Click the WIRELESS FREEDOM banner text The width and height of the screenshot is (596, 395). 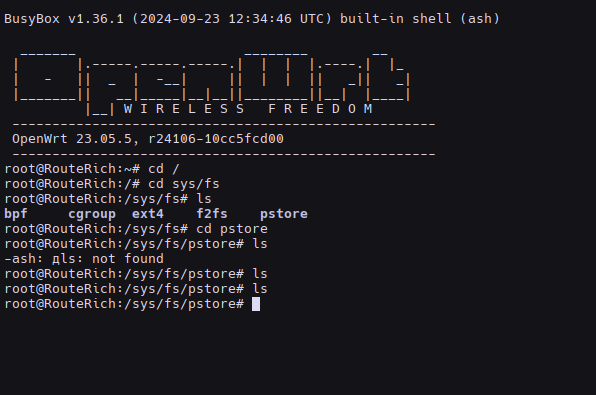pos(248,109)
